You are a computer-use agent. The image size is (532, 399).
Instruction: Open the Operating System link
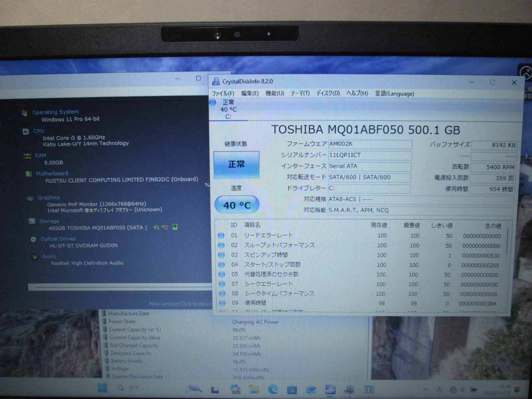[55, 112]
